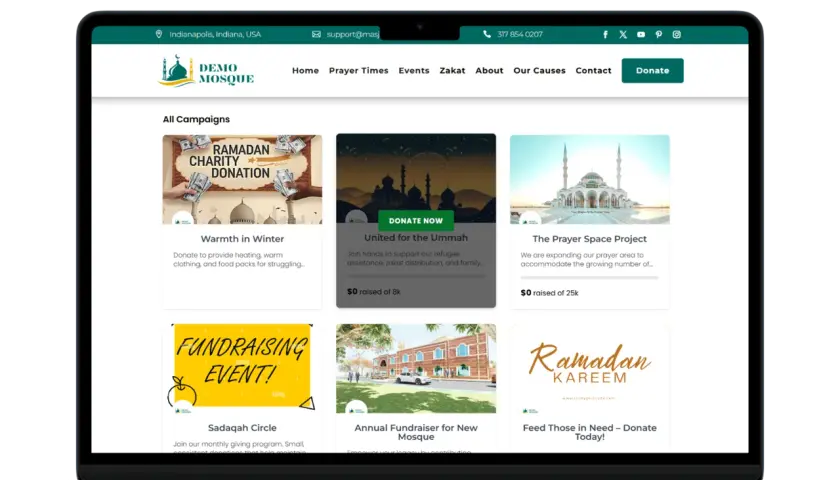
Task: Click the $0 raised of 25k text
Action: [x=549, y=293]
